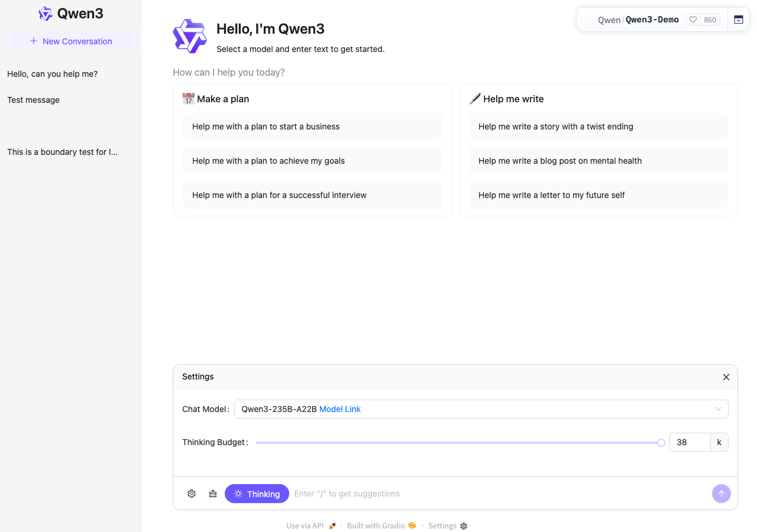Open the 'This is a boundary test' conversation
The width and height of the screenshot is (757, 532).
click(71, 152)
